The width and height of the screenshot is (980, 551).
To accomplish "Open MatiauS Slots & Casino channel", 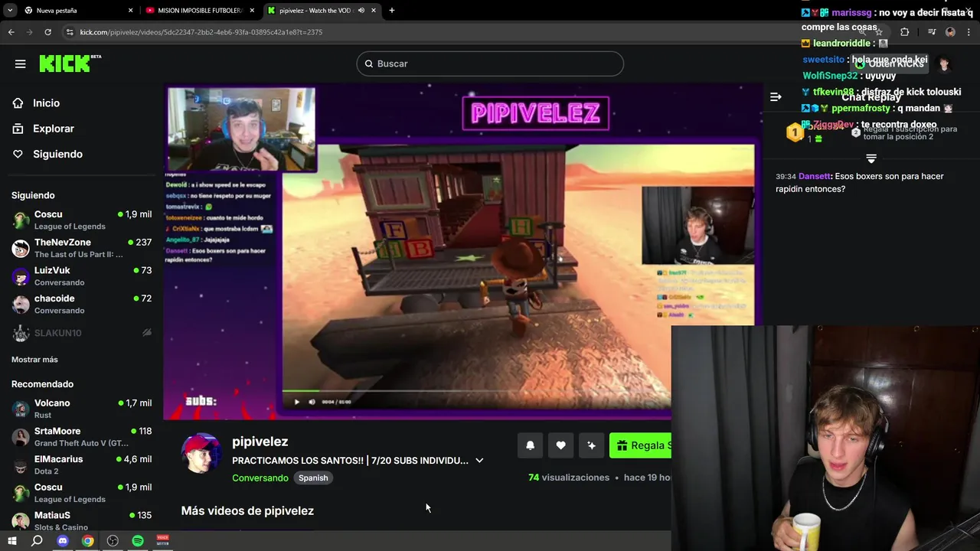I will click(82, 520).
